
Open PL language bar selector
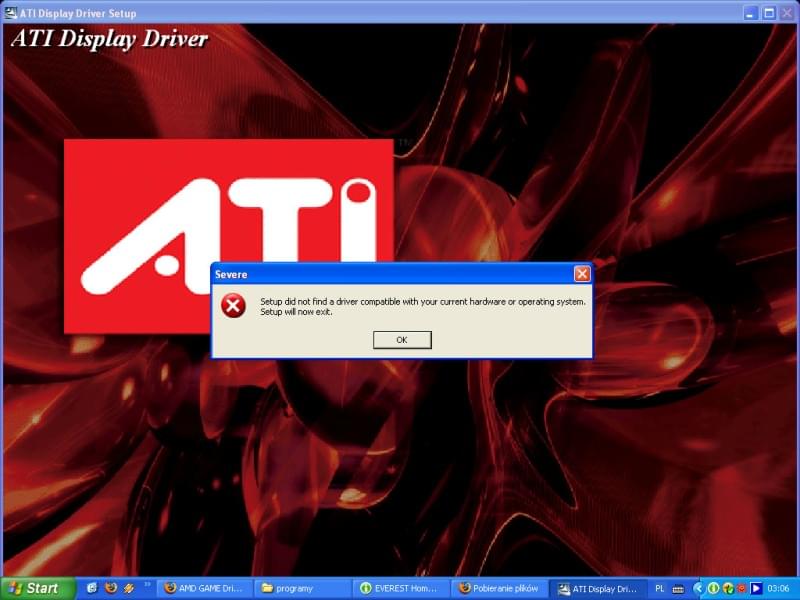click(x=659, y=588)
